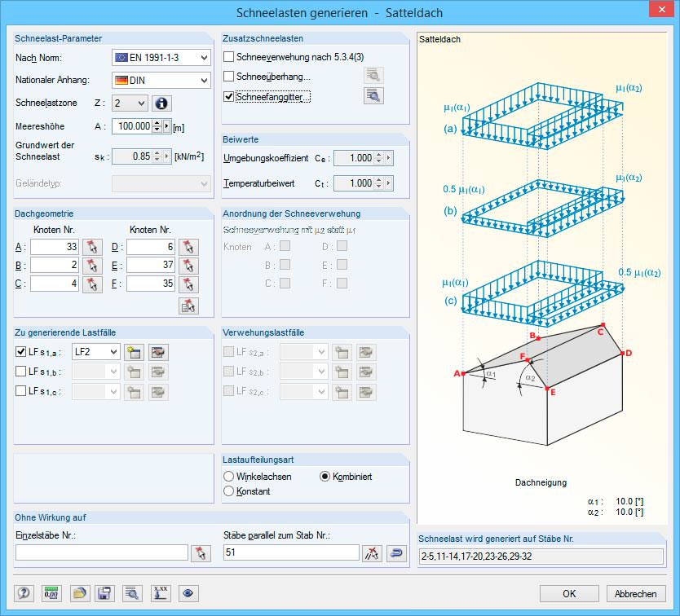Image resolution: width=680 pixels, height=616 pixels.
Task: Pick node D graphically with the picker icon
Action: click(x=188, y=247)
